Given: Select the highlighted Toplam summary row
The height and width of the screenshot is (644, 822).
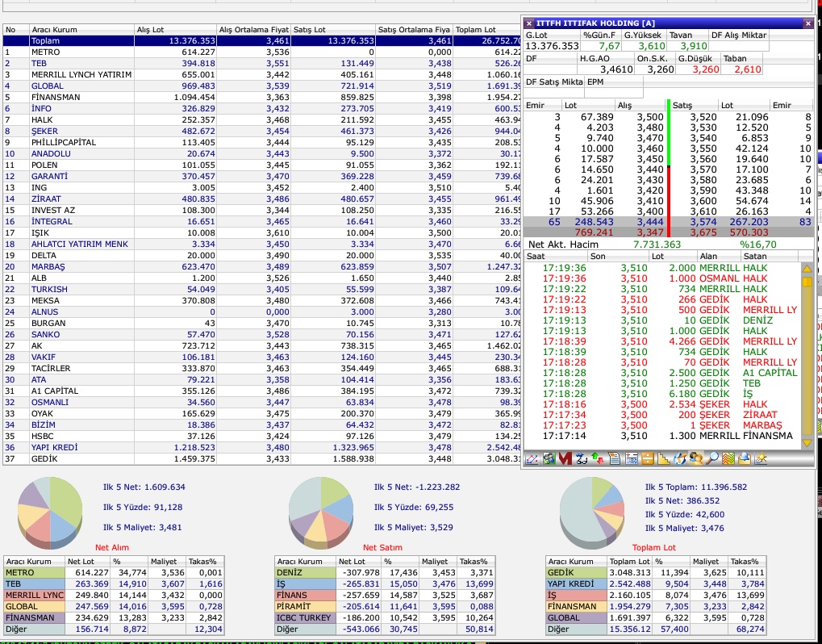Looking at the screenshot, I should coord(262,41).
